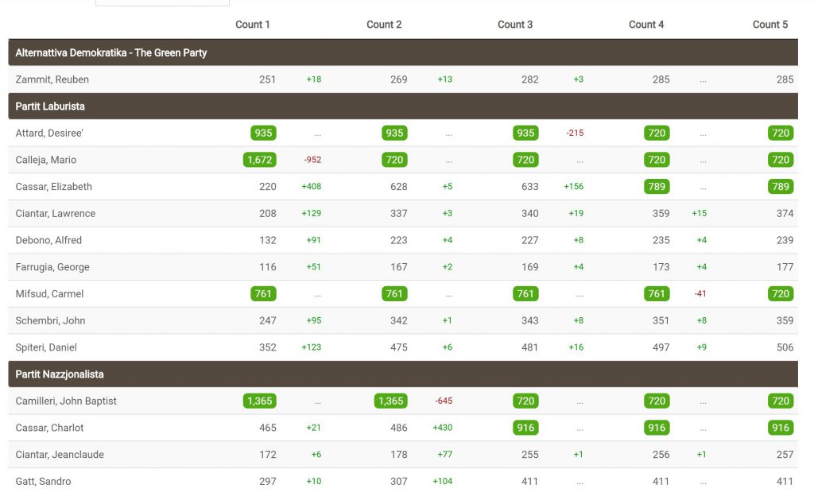Click the value "342" for Schembri, John
Image resolution: width=814 pixels, height=504 pixels.
pyautogui.click(x=399, y=321)
